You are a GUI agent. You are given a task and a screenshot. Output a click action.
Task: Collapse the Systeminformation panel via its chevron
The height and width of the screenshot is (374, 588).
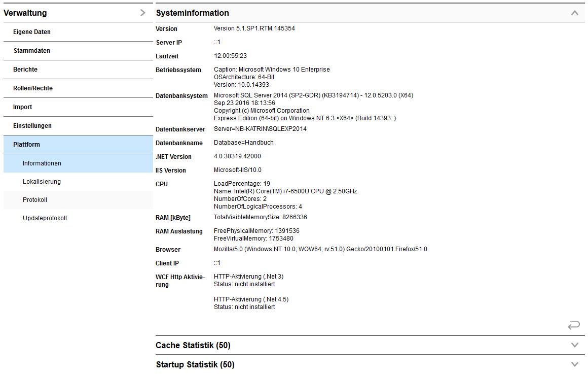click(574, 12)
